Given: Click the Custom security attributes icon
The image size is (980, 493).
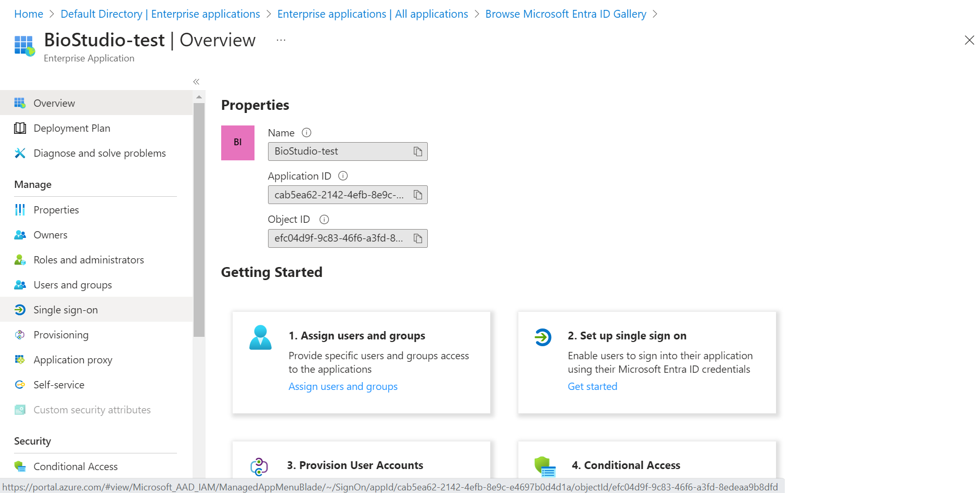Looking at the screenshot, I should click(x=20, y=410).
